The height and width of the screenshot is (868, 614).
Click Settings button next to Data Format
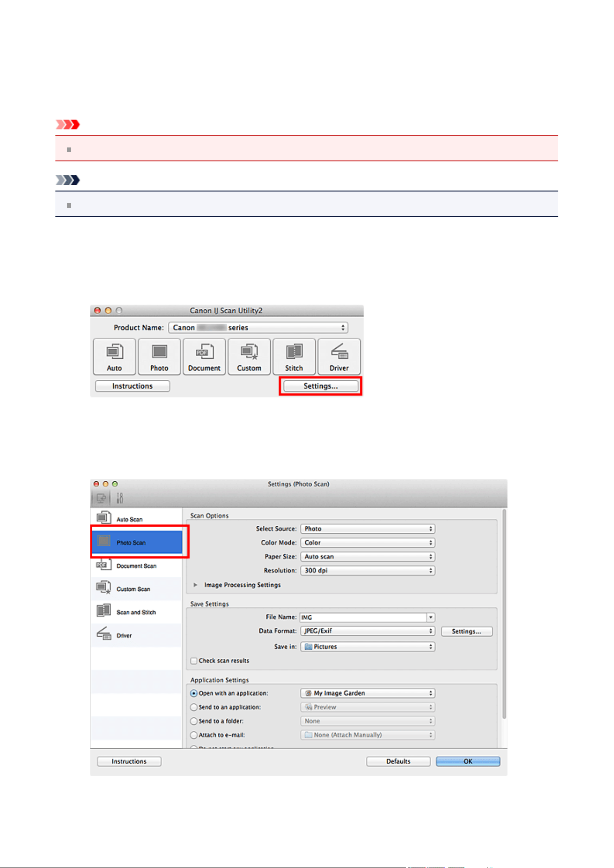[x=467, y=632]
